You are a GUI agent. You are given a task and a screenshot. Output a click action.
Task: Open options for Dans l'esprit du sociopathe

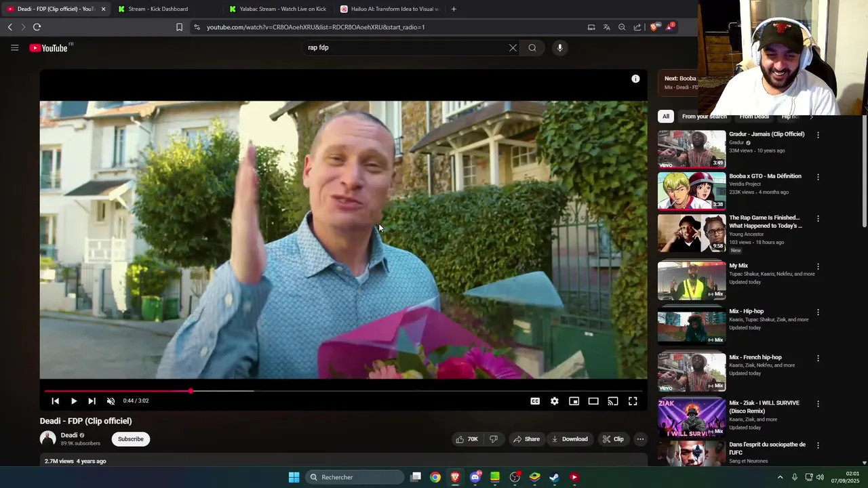point(818,445)
